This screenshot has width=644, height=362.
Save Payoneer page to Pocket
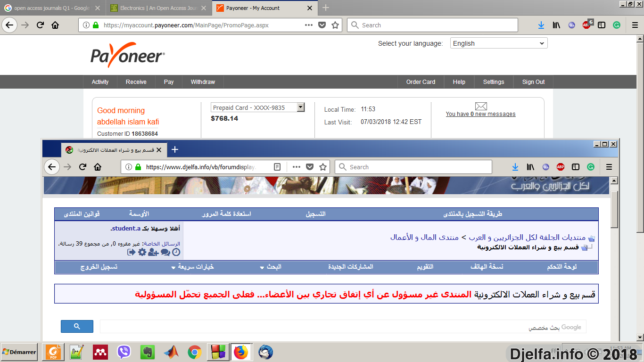[x=322, y=25]
